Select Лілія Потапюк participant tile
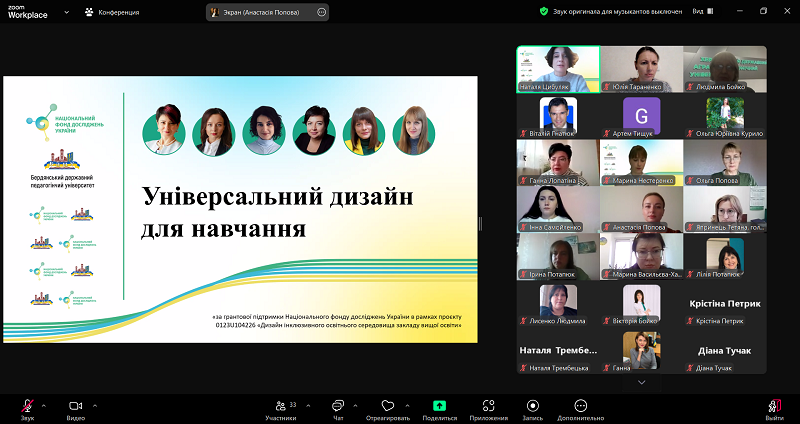 tap(724, 257)
